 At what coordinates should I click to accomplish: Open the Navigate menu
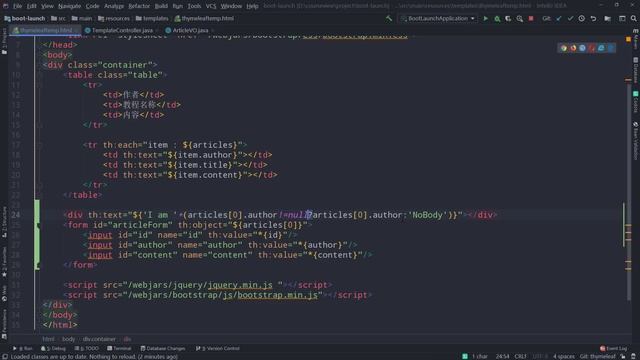click(x=69, y=6)
